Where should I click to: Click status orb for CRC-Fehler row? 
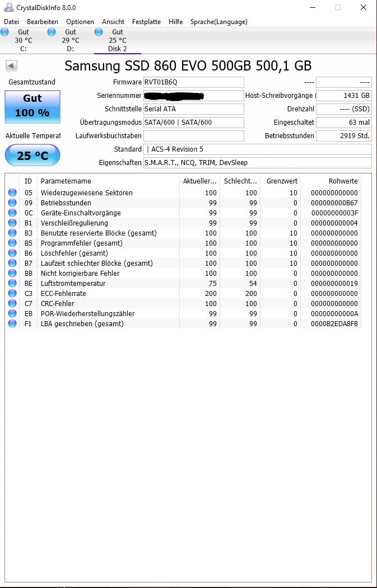coord(12,303)
